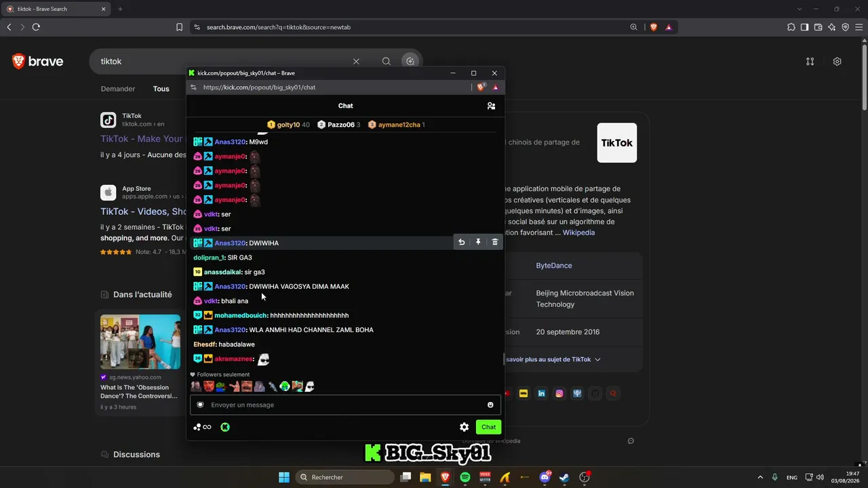Reload the Brave Search page
Image resolution: width=868 pixels, height=488 pixels.
(x=36, y=27)
